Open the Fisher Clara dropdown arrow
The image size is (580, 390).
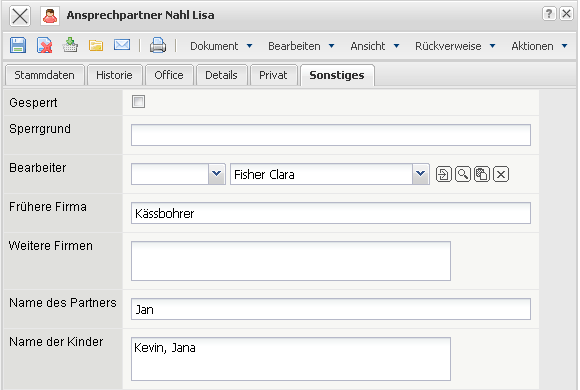tap(421, 174)
